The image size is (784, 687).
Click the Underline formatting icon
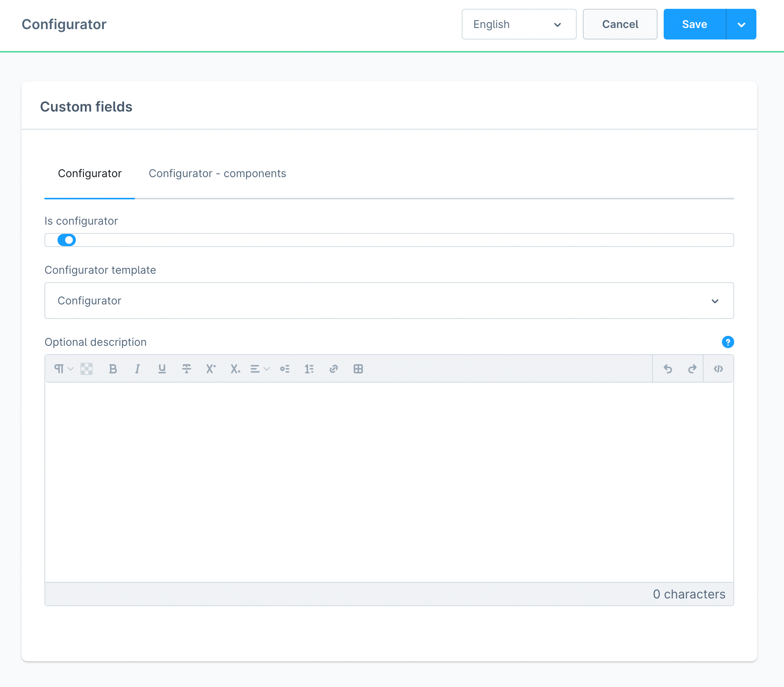(x=162, y=369)
